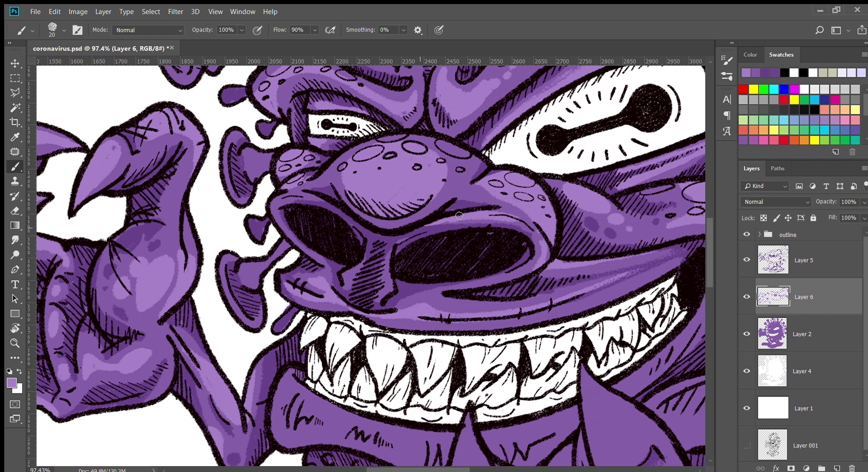Switch to the Paths tab

pos(777,168)
